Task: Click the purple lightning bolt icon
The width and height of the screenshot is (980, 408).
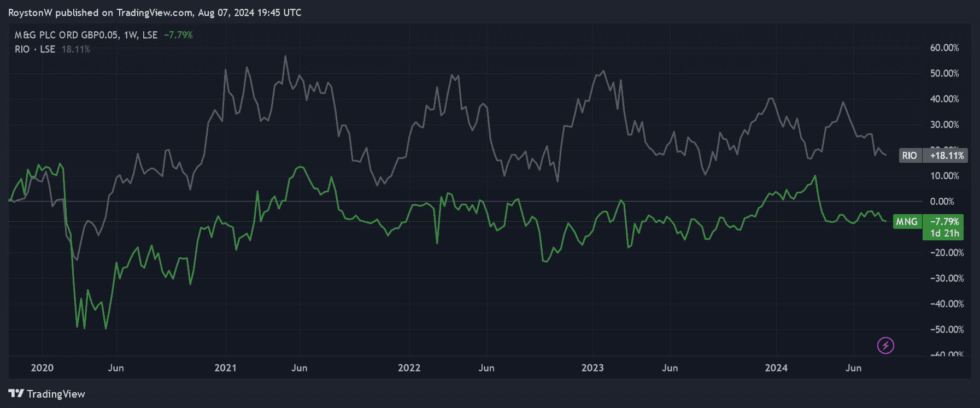Action: click(885, 345)
